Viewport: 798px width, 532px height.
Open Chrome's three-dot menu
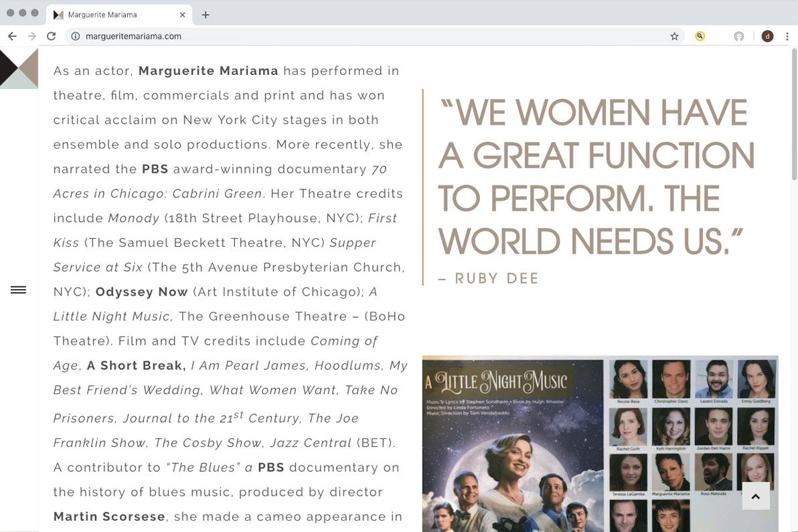tap(787, 36)
